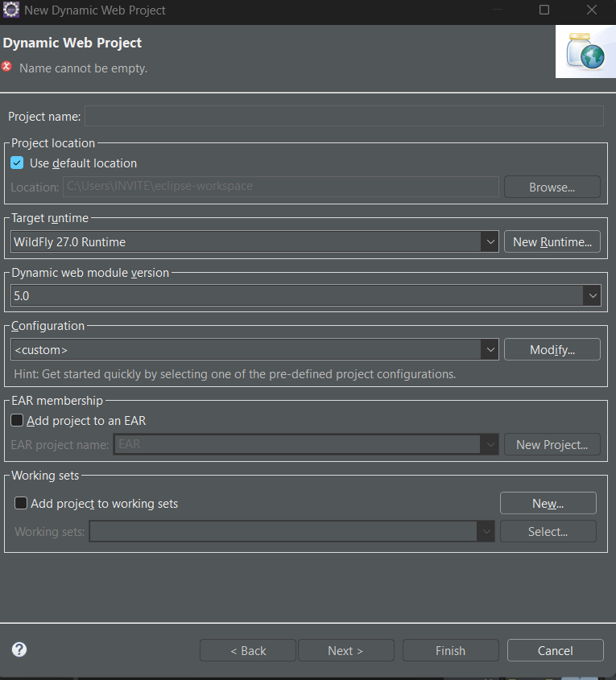Go to previous page with Back
The height and width of the screenshot is (680, 616).
pos(248,650)
